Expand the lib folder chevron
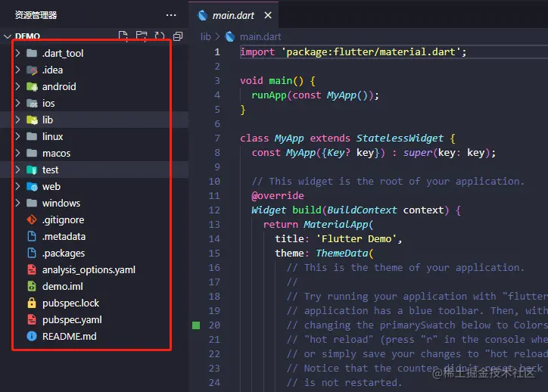Screen dimensions: 548x392 coord(18,120)
